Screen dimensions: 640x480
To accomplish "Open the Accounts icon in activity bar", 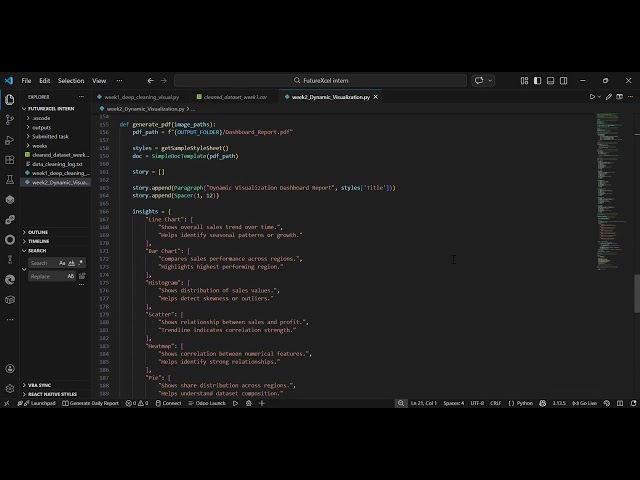I will click(10, 369).
